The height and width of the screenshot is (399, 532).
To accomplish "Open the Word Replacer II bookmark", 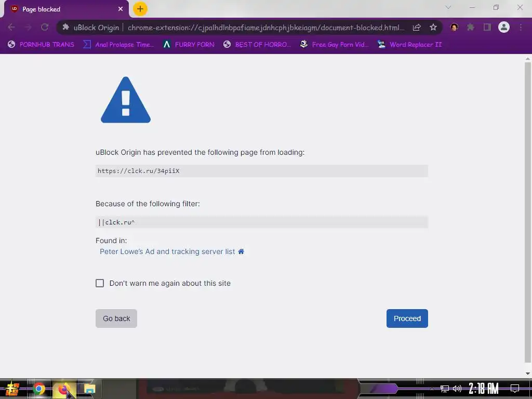I will click(x=410, y=45).
